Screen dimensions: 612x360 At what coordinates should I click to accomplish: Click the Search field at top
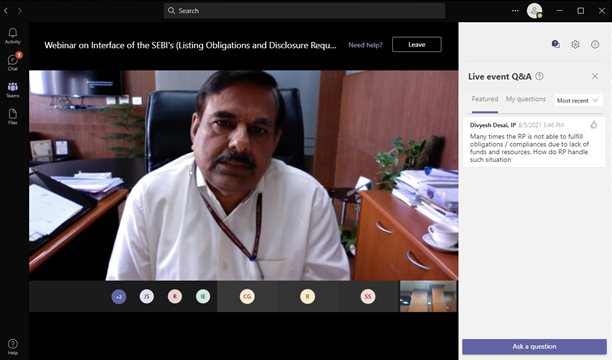tap(304, 11)
